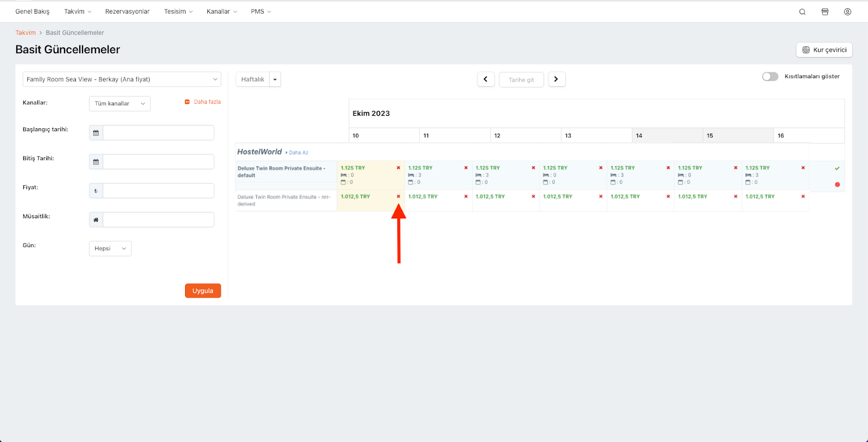Click the green checkmark confirm icon
The height and width of the screenshot is (442, 868).
tap(837, 168)
